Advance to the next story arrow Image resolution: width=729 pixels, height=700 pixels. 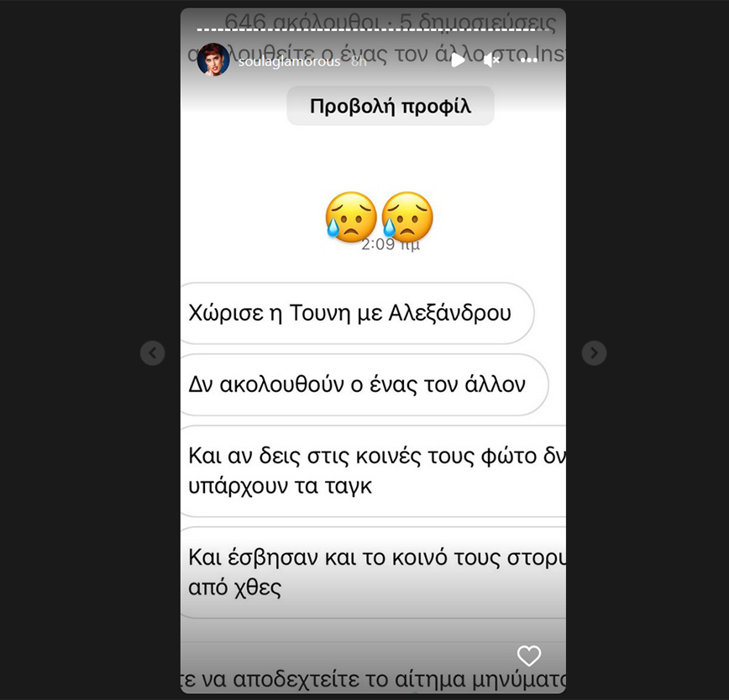pos(594,353)
